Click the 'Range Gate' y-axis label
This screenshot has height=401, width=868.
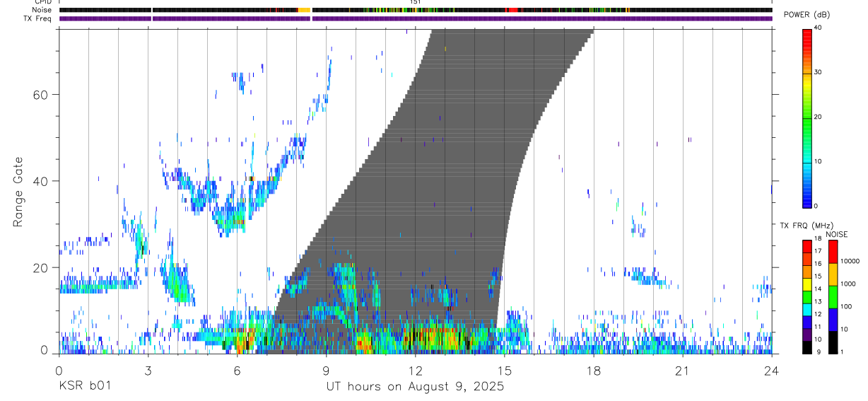tap(18, 192)
